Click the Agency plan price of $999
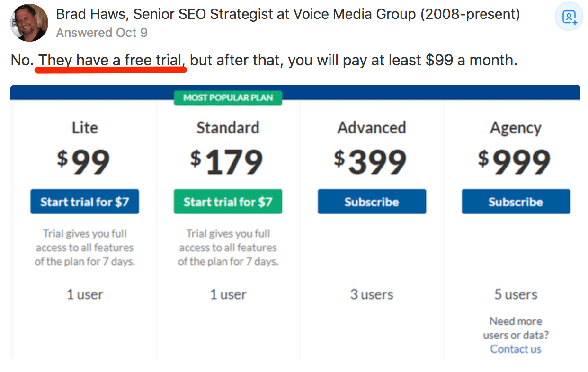588x372 pixels. click(516, 161)
